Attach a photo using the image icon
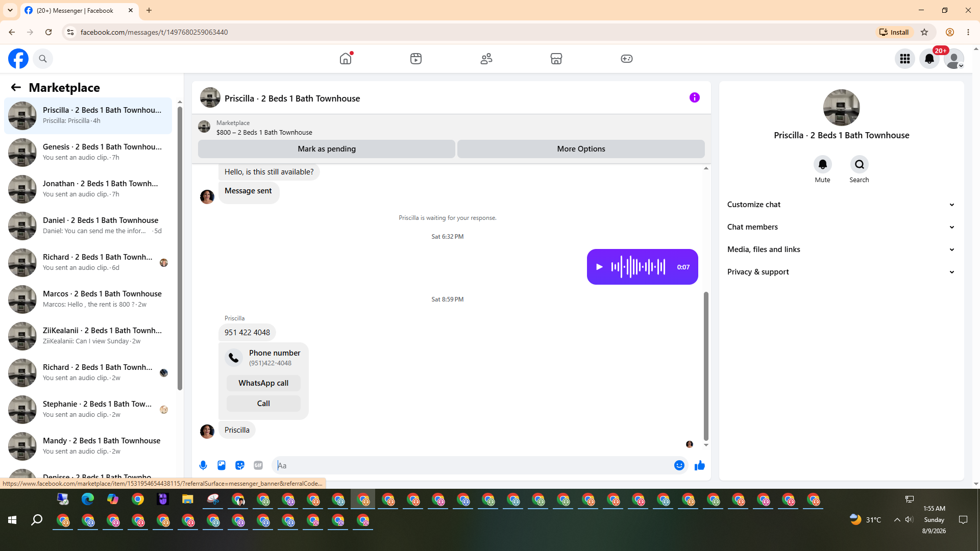Image resolution: width=980 pixels, height=551 pixels. pyautogui.click(x=222, y=465)
